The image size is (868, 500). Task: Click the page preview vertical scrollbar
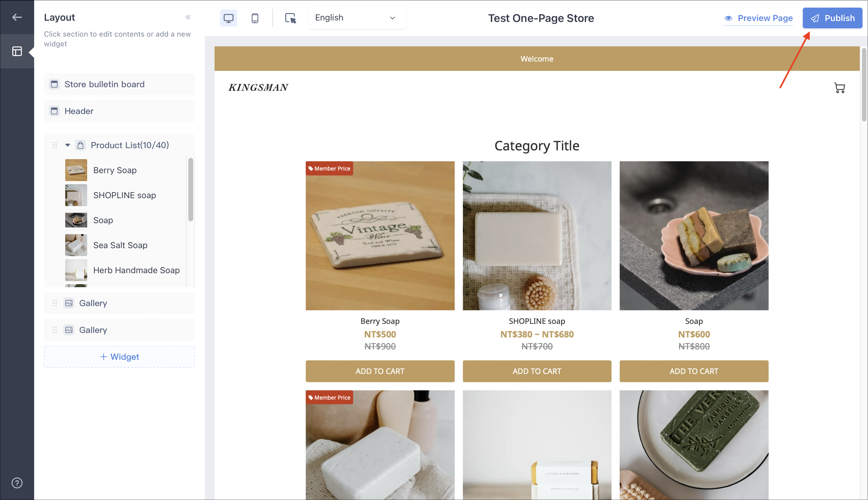pos(863,84)
